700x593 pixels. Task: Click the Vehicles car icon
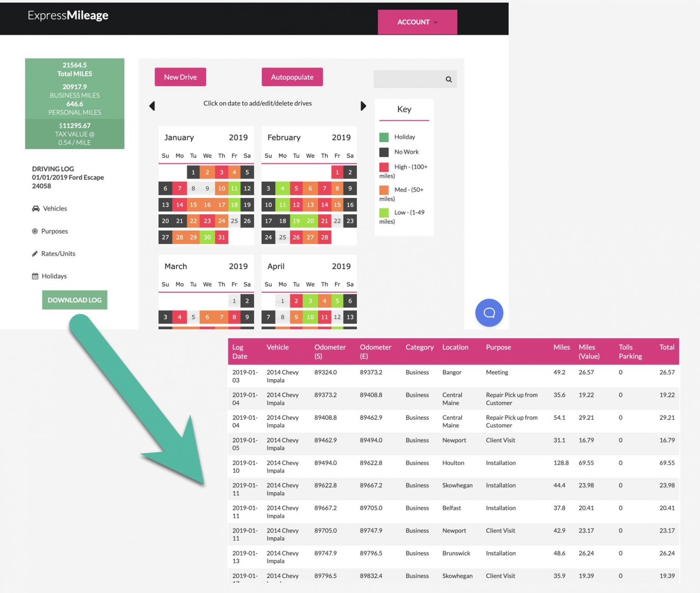(36, 209)
